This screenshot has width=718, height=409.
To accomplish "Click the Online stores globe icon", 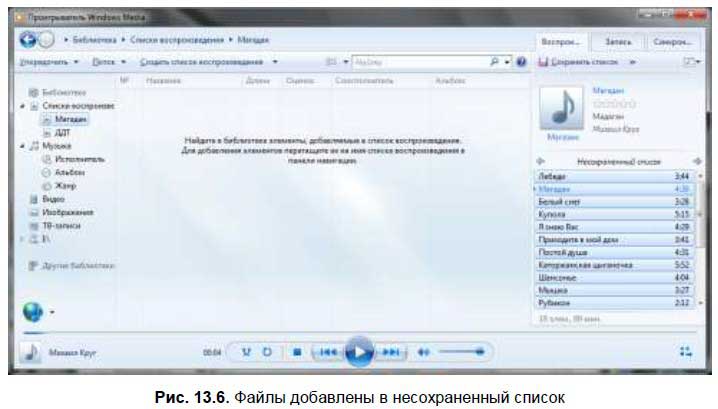I will 33,312.
